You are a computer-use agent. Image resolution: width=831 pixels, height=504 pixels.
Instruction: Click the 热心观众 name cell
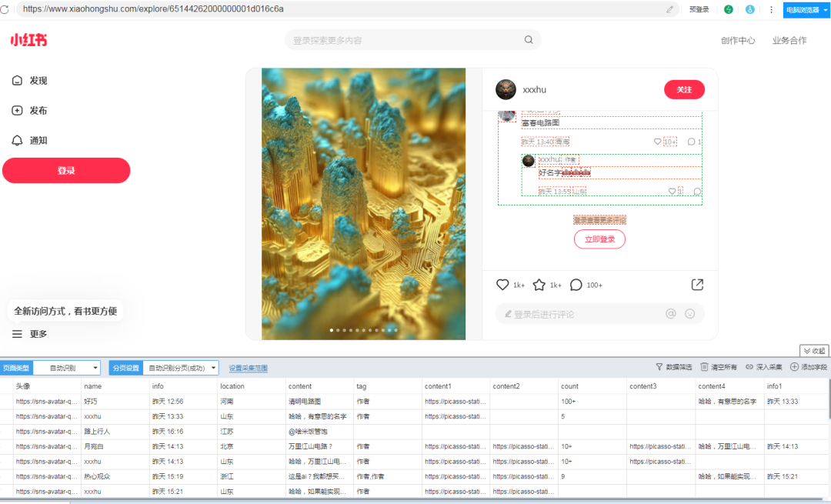115,476
